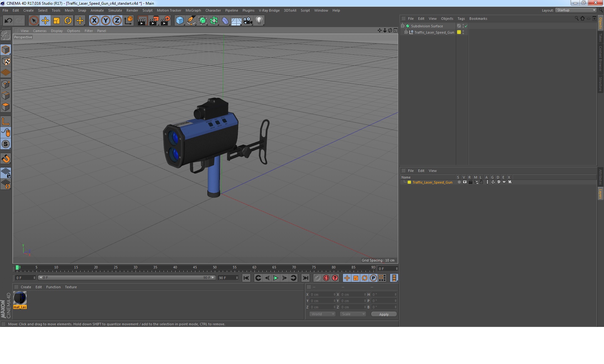The image size is (604, 364).
Task: Open the File menu
Action: point(5,10)
